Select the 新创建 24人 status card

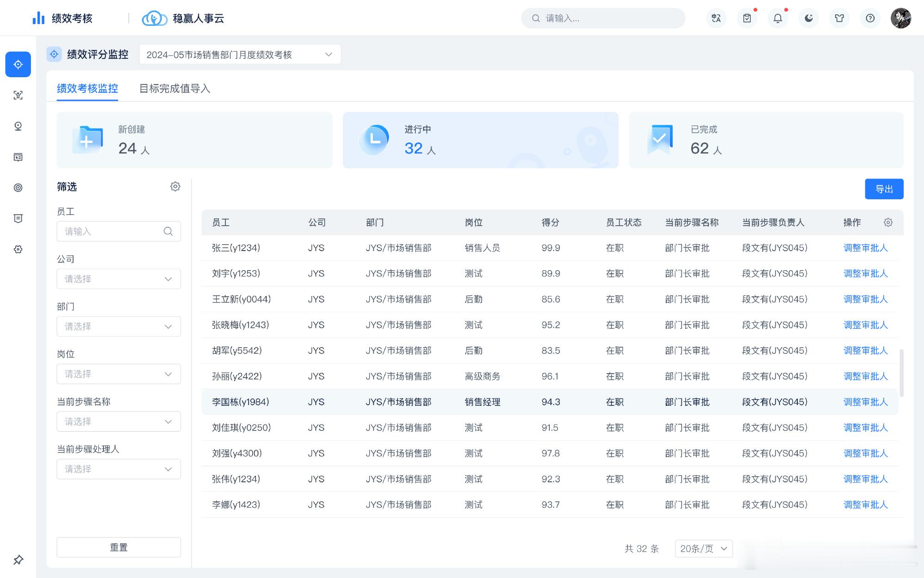coord(195,140)
